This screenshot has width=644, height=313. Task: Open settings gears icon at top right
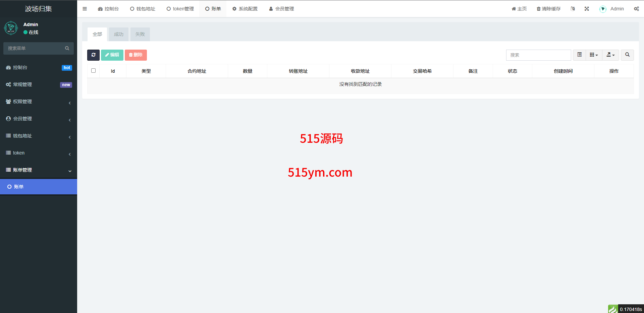[x=636, y=9]
